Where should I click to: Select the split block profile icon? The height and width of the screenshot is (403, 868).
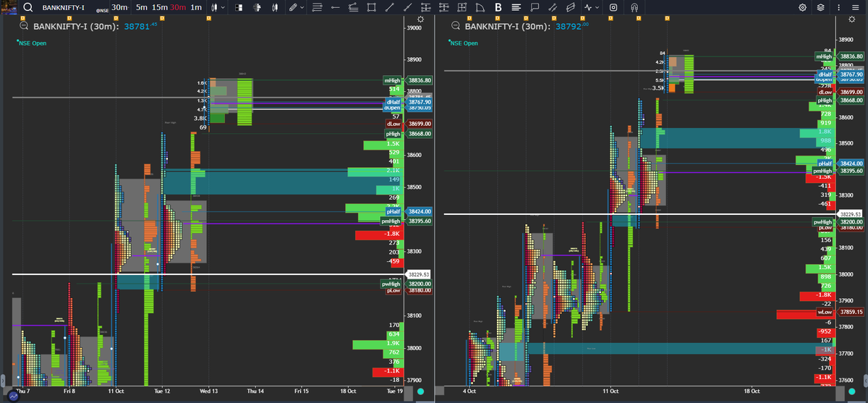coord(239,7)
